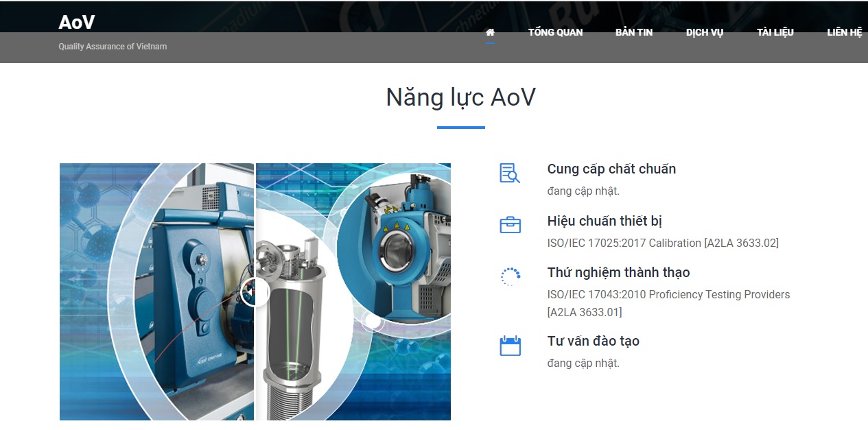Click the AoV site logo
The image size is (868, 430).
[77, 22]
